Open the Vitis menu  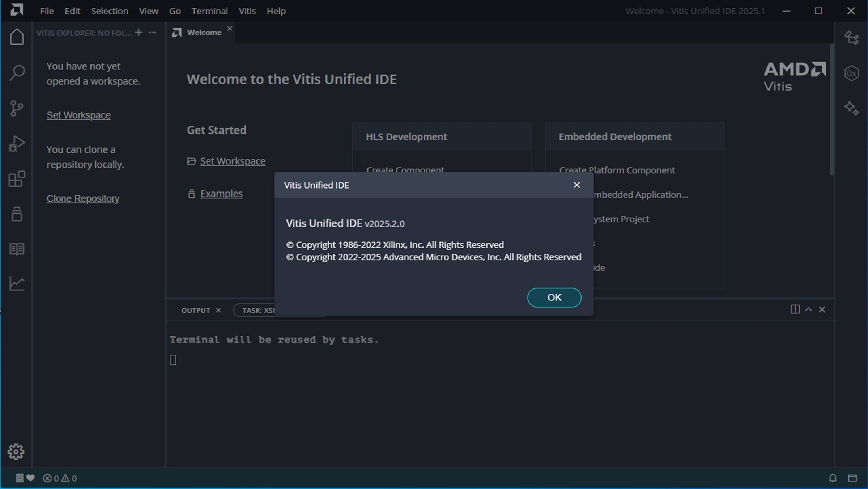[247, 11]
